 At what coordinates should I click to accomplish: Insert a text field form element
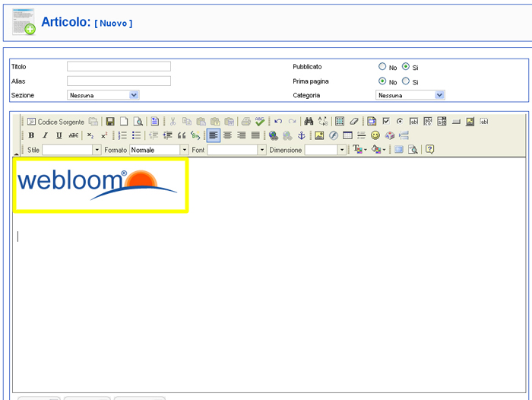point(413,121)
